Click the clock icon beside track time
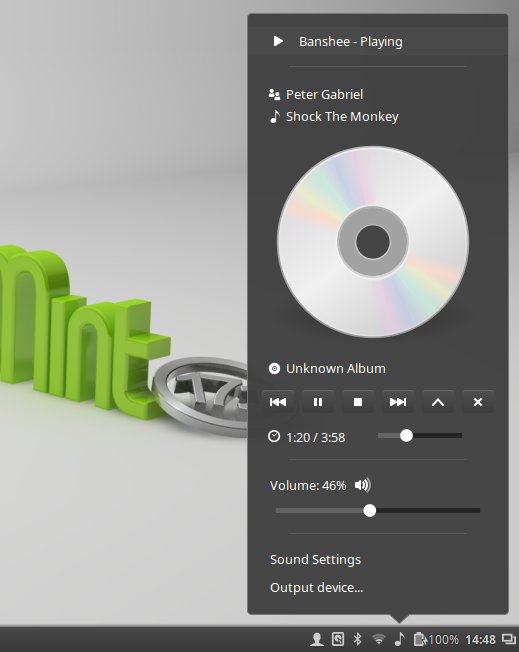 point(274,436)
